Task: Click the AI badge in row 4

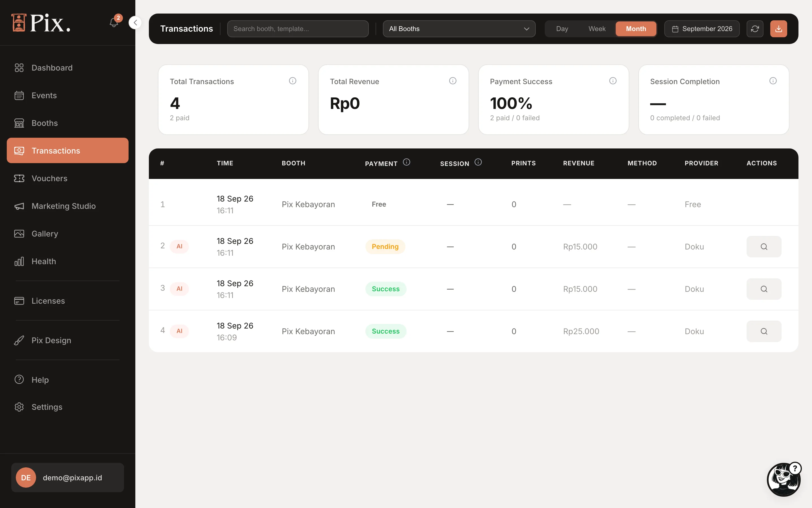Action: 179,331
